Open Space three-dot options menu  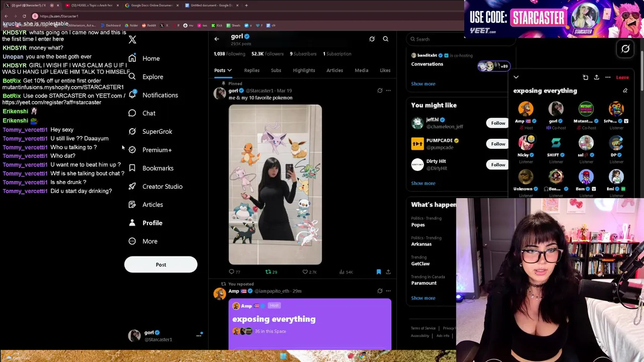608,77
